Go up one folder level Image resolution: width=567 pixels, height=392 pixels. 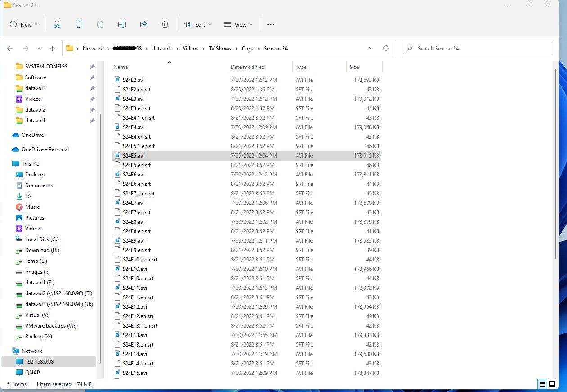(52, 49)
